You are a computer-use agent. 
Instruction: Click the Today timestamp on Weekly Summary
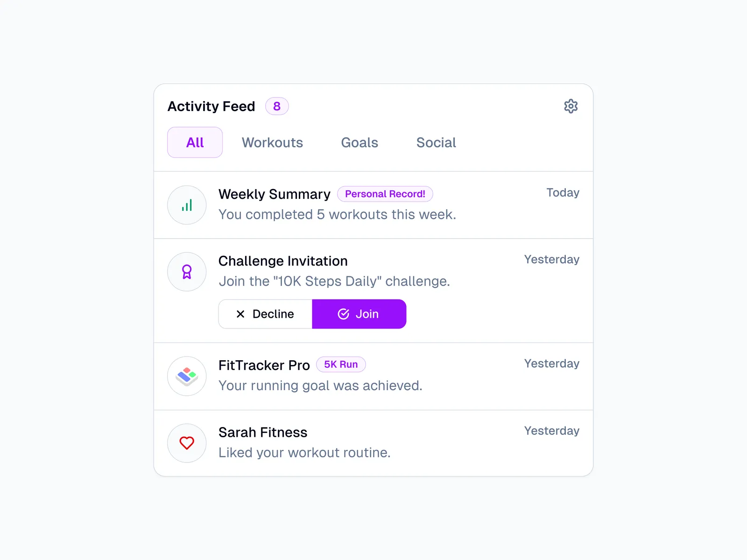tap(563, 193)
